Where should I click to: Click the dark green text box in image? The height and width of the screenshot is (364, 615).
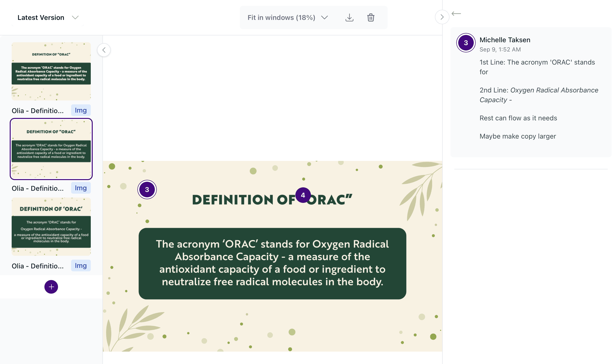[x=272, y=264]
